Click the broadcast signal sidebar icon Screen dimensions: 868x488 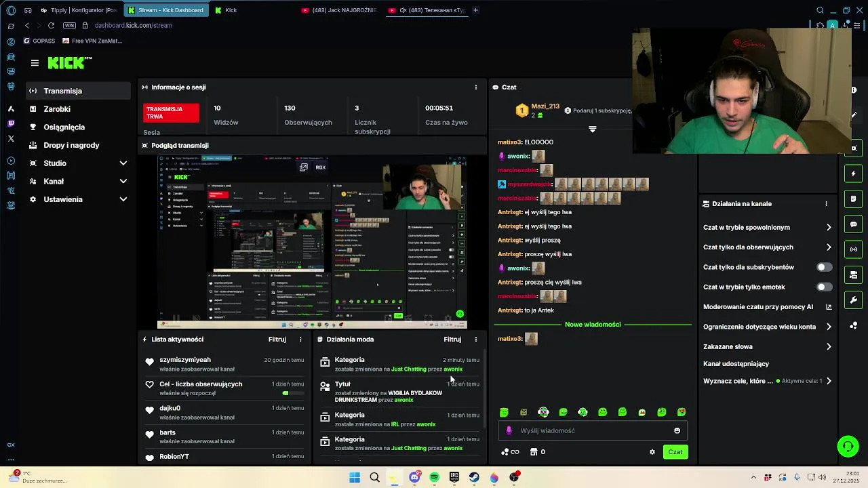click(x=854, y=249)
